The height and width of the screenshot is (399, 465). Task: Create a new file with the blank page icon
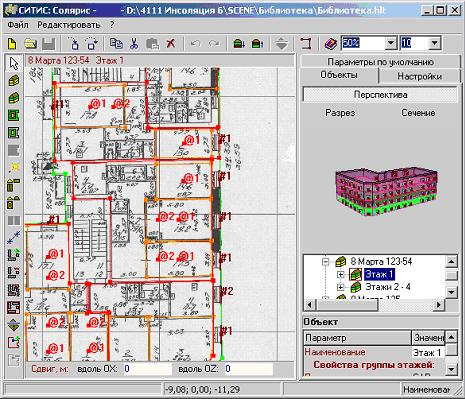12,43
